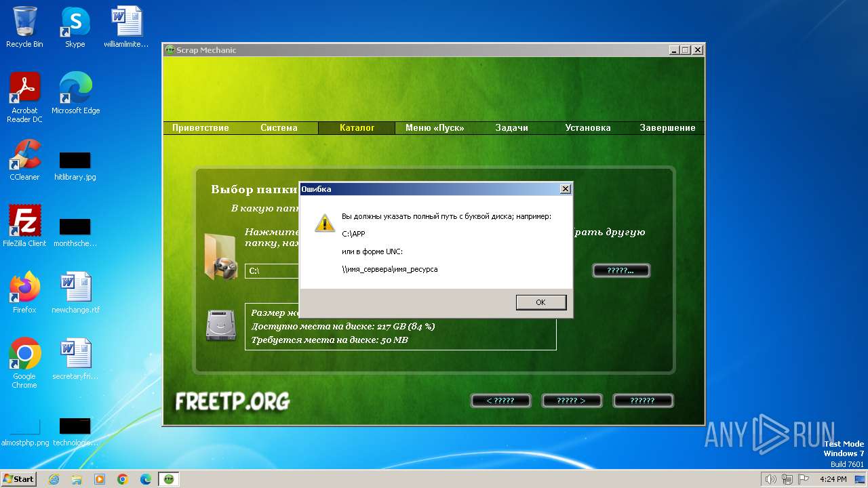Open the Система installer step tab
Image resolution: width=868 pixels, height=488 pixels.
[x=279, y=127]
